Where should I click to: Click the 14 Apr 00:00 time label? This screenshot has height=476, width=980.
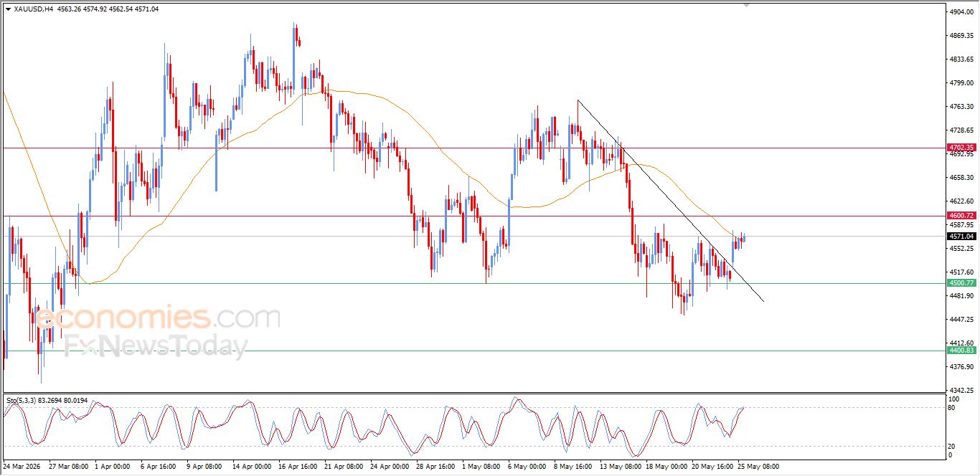[253, 467]
